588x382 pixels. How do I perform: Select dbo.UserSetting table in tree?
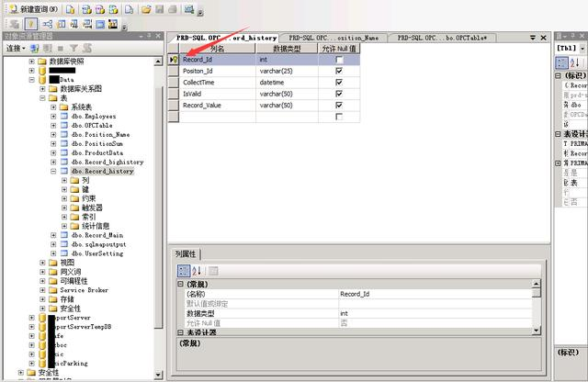tap(97, 253)
